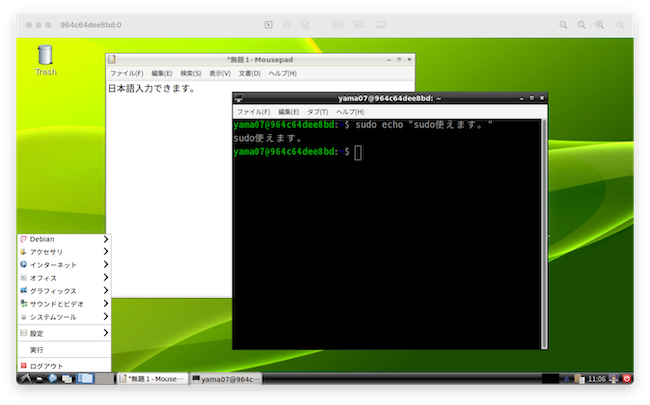Expand the システムツール submenu
This screenshot has height=405, width=650.
coord(64,317)
